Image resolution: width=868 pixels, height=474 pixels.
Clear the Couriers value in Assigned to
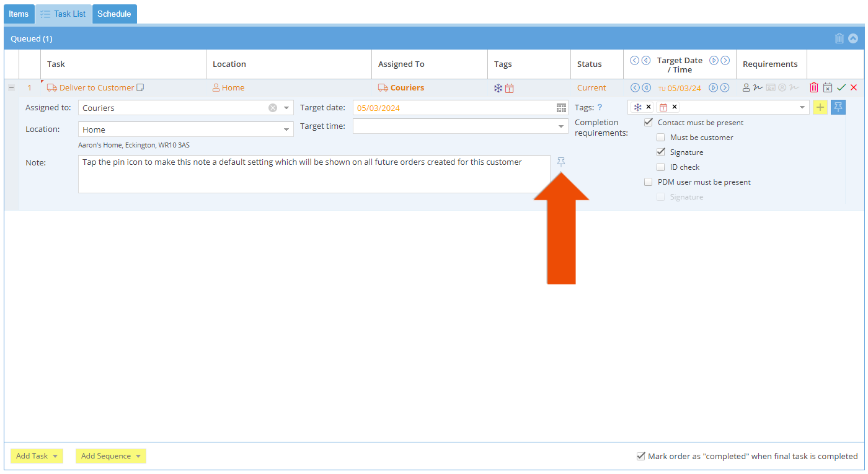tap(273, 108)
